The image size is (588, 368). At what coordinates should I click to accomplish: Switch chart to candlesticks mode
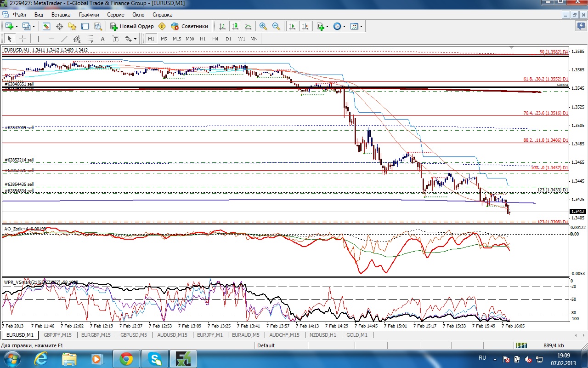point(235,26)
